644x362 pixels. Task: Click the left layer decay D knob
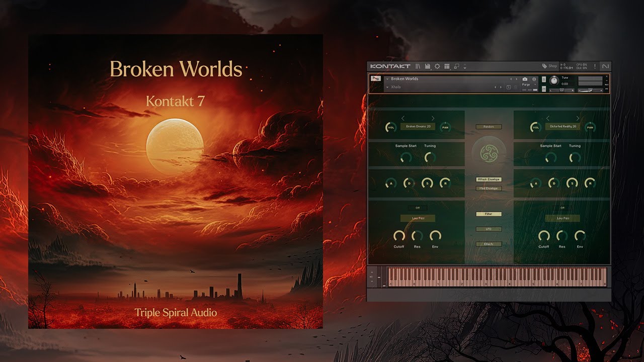(x=409, y=184)
